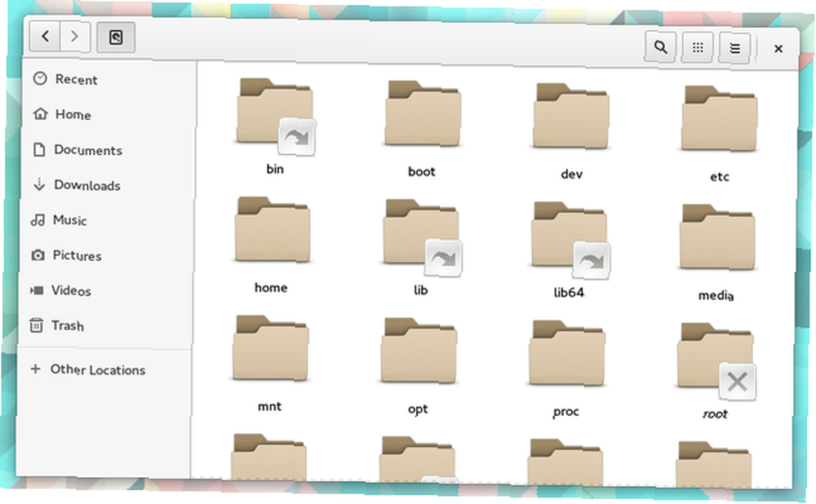Click the plus icon beside Other Locations
Viewport: 816px width, 504px height.
[x=35, y=369]
